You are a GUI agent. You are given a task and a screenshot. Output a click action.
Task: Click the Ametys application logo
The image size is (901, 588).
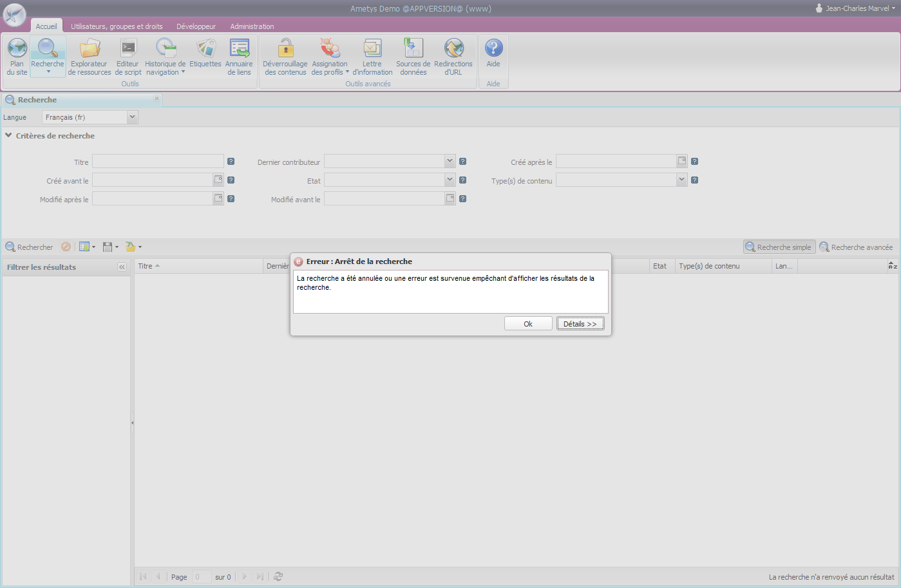[14, 14]
